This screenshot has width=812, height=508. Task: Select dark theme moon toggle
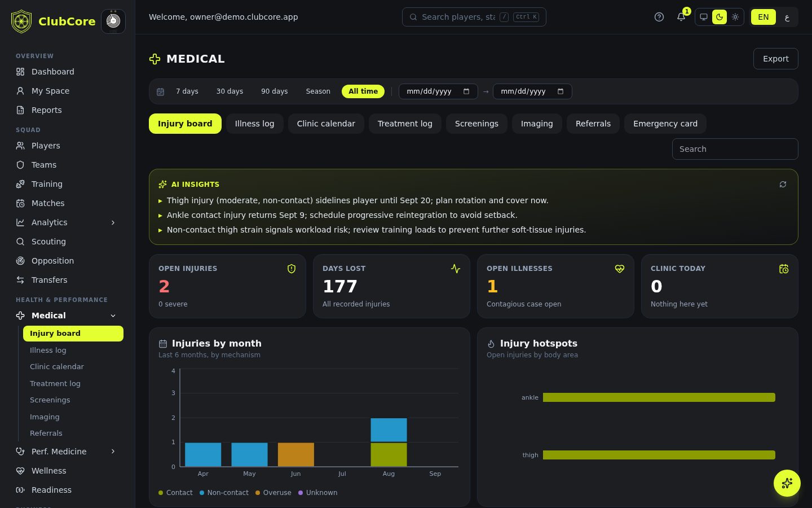(720, 17)
